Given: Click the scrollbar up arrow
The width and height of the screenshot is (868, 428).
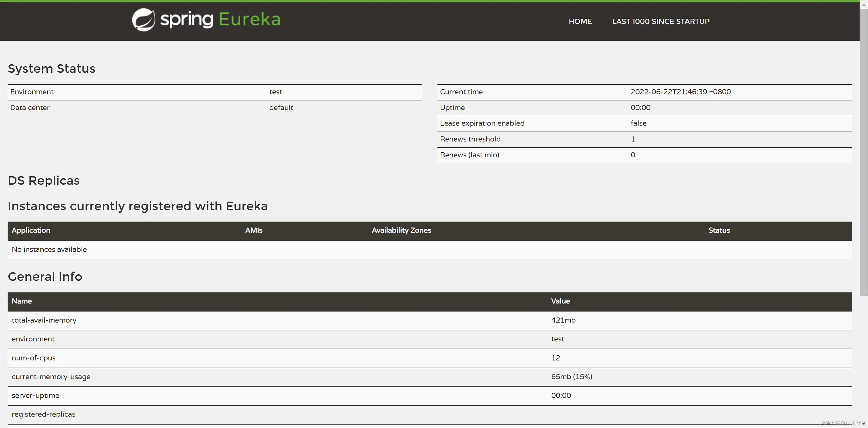Looking at the screenshot, I should 864,5.
